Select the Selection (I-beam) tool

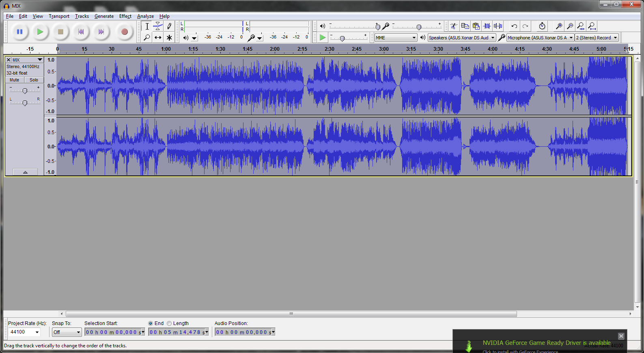point(147,26)
